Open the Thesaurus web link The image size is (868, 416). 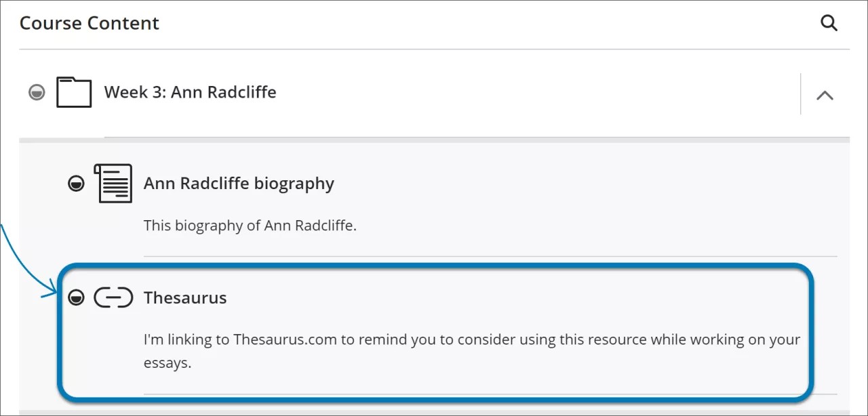coord(185,297)
